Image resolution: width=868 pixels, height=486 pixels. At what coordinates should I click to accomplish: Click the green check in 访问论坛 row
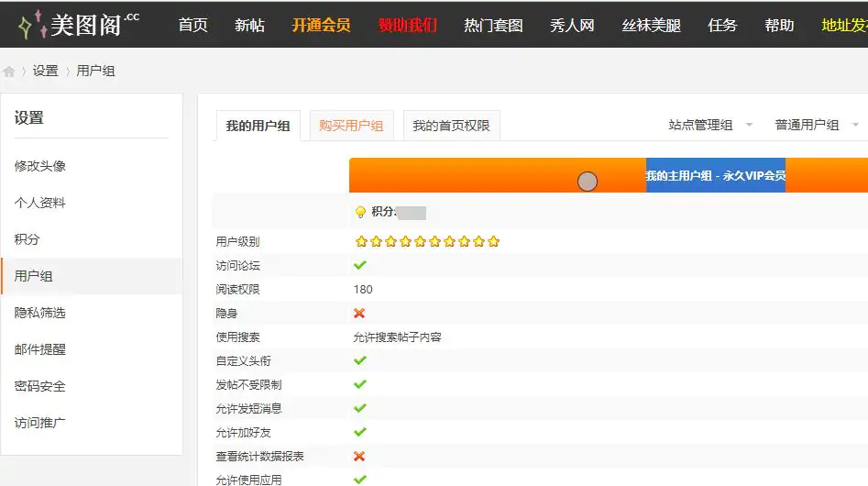pos(360,265)
